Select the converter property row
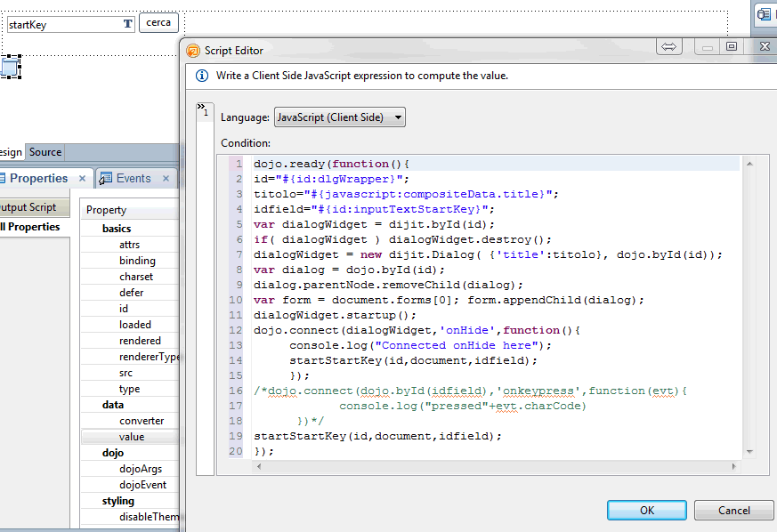The height and width of the screenshot is (532, 777). [130, 421]
